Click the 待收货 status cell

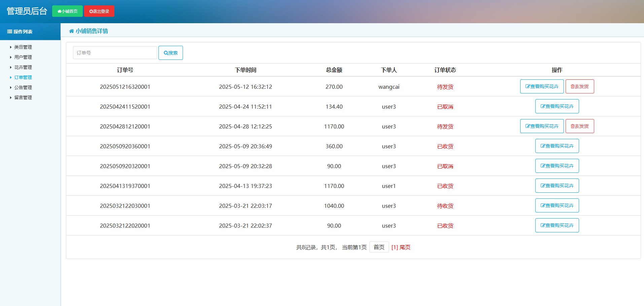445,206
